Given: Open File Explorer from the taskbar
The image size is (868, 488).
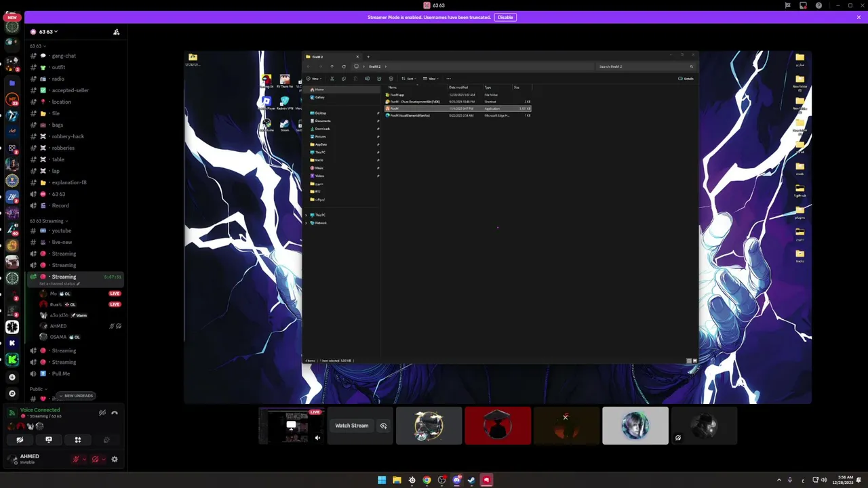Looking at the screenshot, I should pyautogui.click(x=397, y=480).
